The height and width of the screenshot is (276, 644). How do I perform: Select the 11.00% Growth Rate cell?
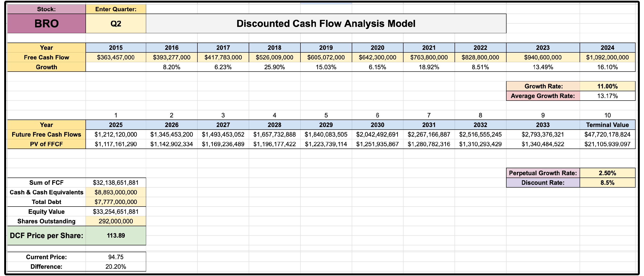(x=607, y=86)
